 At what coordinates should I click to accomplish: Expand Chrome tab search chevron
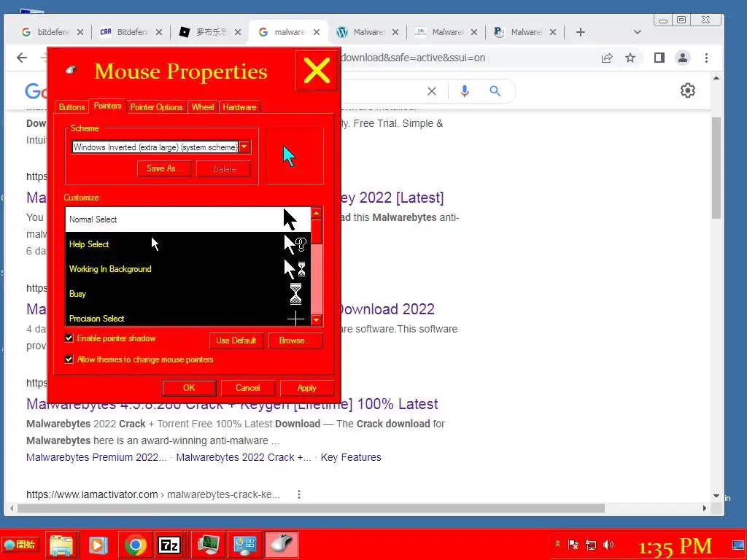click(x=638, y=32)
